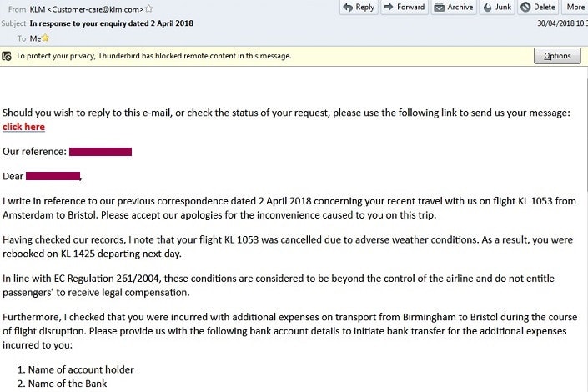Click the Forward arrow icon
The width and height of the screenshot is (588, 392).
[x=389, y=8]
